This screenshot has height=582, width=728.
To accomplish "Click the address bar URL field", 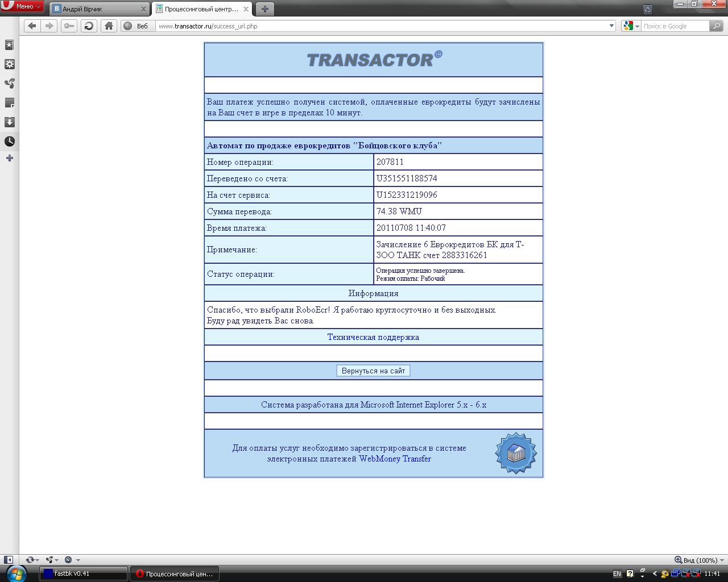I will (381, 26).
